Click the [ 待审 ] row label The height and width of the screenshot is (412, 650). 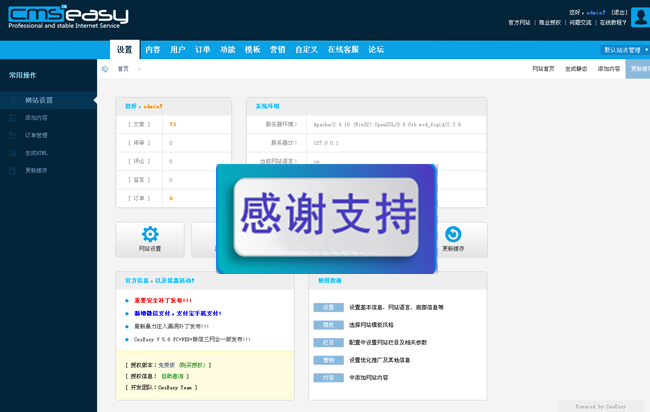139,143
